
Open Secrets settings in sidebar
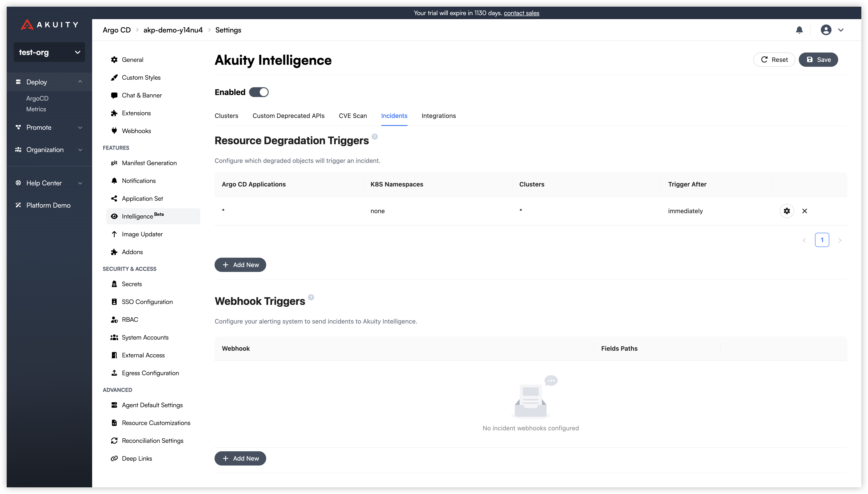coord(132,284)
